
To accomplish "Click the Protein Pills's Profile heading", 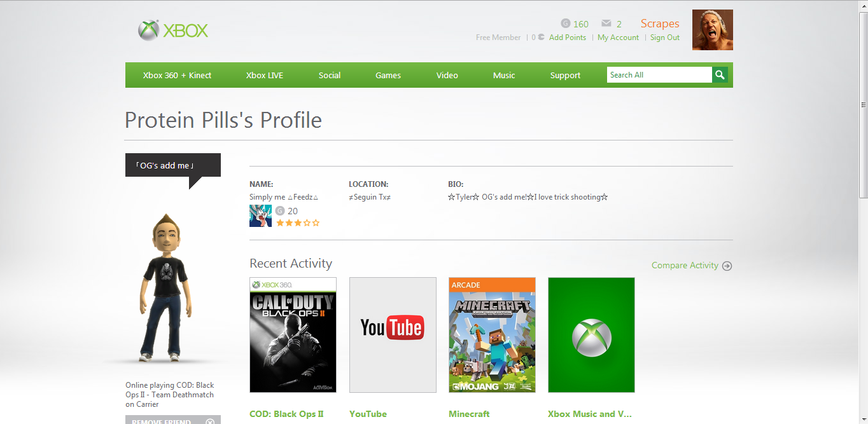I will pos(223,120).
